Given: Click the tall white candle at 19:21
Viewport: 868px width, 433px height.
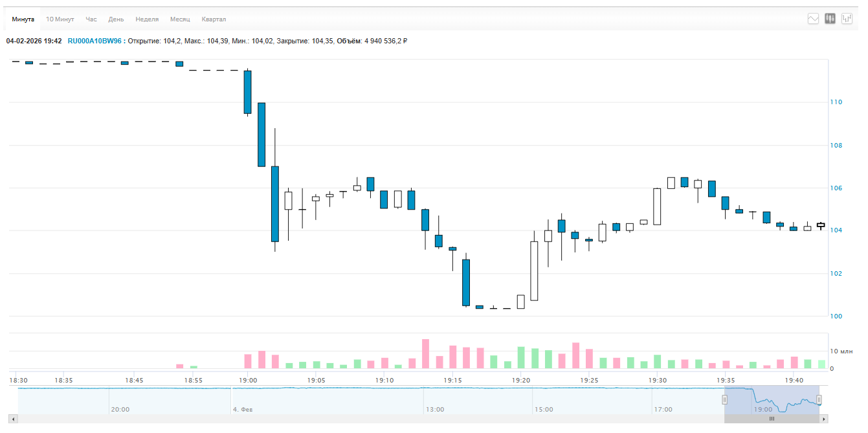Looking at the screenshot, I should click(534, 271).
